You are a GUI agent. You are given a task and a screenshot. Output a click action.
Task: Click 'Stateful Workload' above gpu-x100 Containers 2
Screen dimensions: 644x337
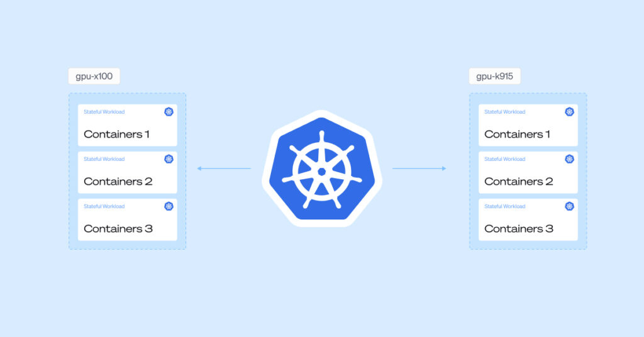(104, 159)
